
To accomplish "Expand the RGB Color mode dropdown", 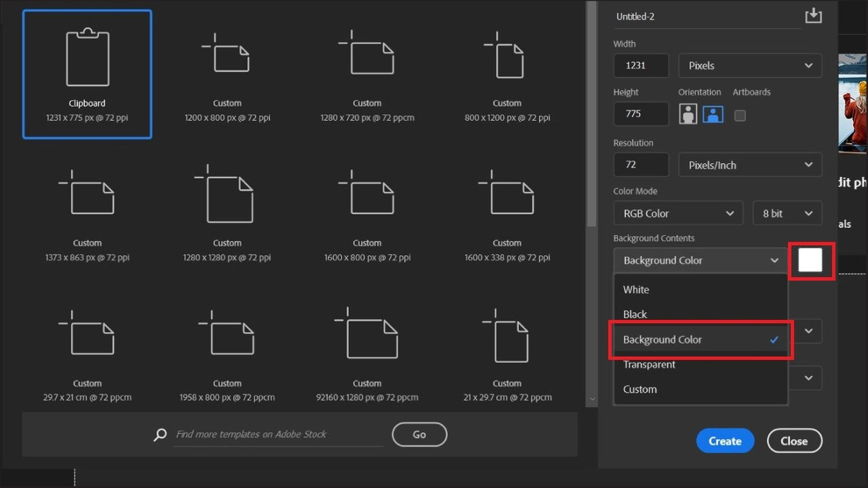I will click(x=678, y=214).
